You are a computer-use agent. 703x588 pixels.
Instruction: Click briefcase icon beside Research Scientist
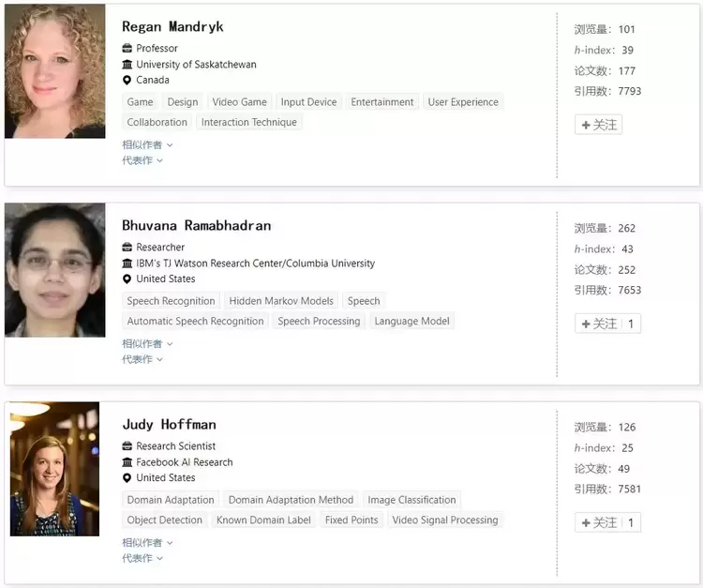tap(127, 446)
